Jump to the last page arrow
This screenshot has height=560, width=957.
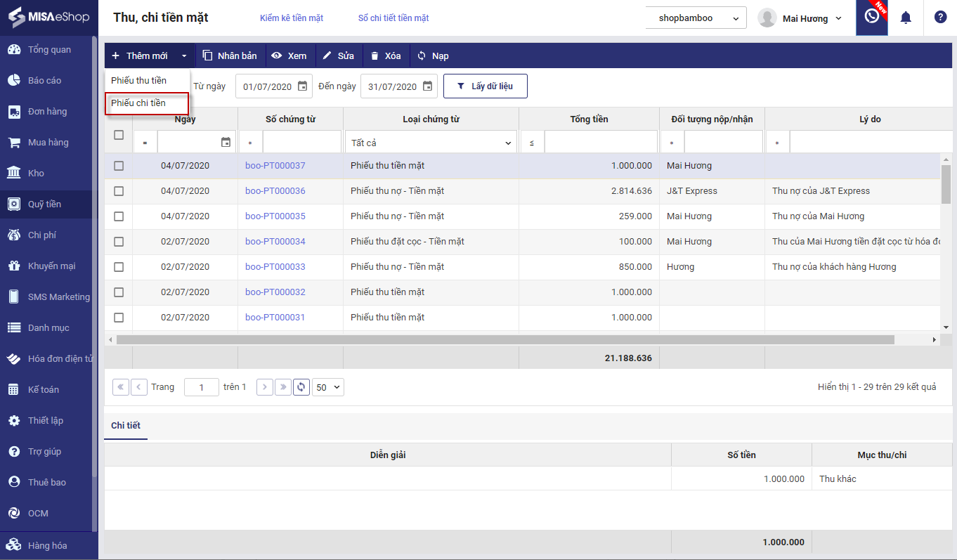pos(282,387)
